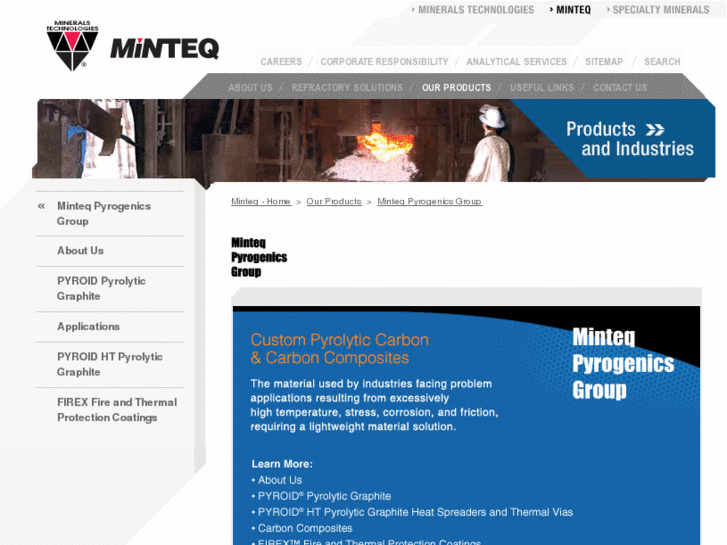Open the Careers page
The width and height of the screenshot is (727, 545).
coord(281,62)
